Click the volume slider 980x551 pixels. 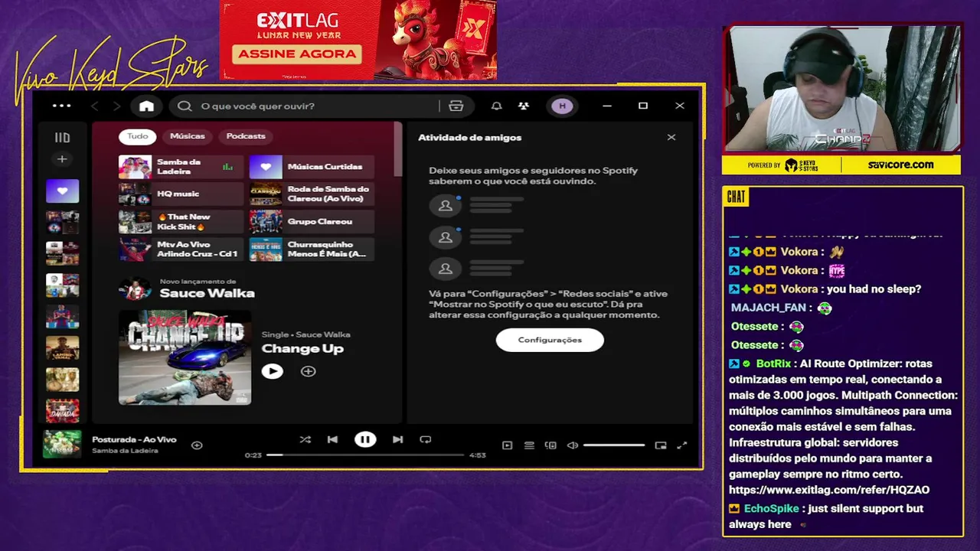614,445
